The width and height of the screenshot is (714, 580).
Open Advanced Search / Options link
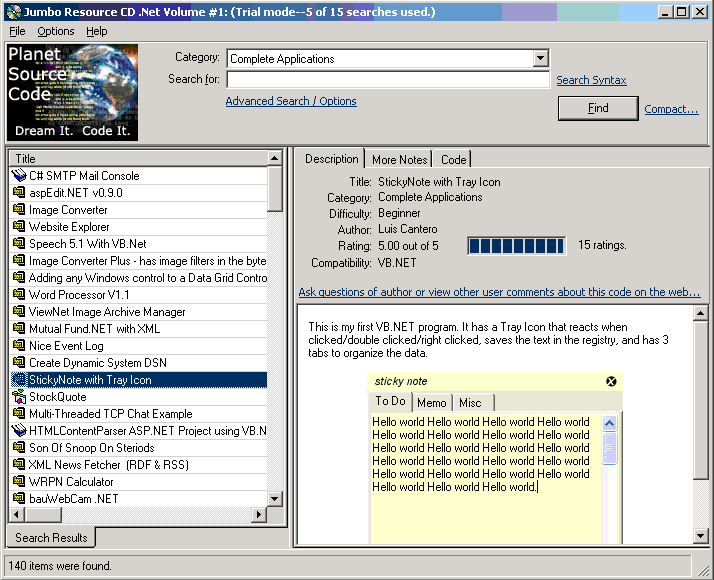click(291, 101)
